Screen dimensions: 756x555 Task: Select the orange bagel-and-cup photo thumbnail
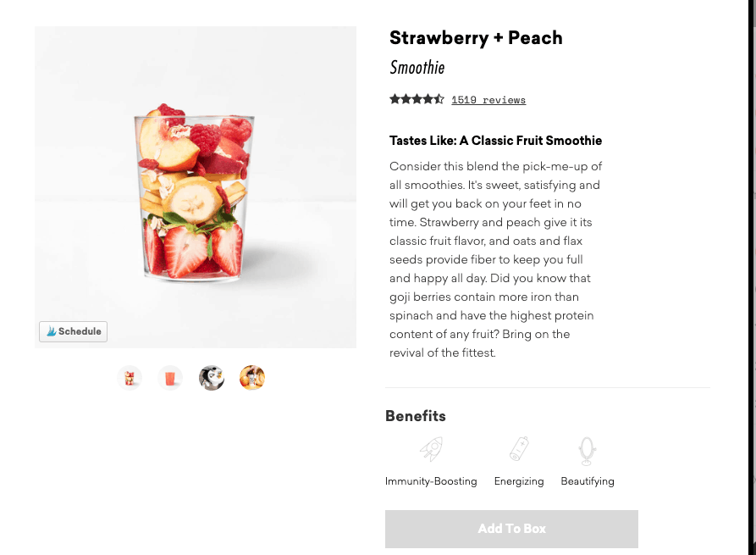252,378
